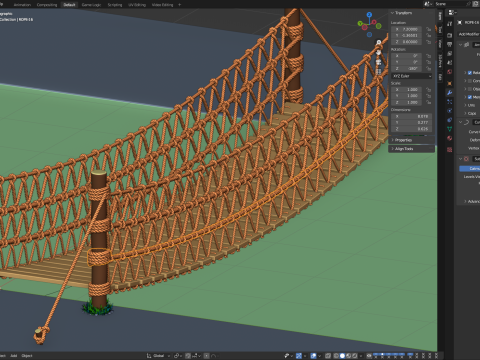Open the shading options dropdown arrow

[x=361, y=356]
